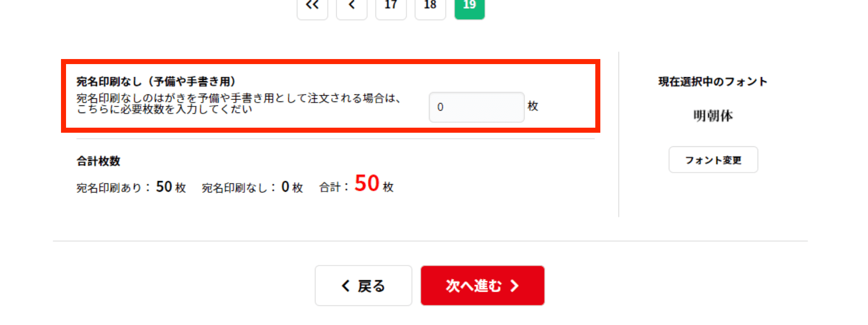Go to previous page with single chevron
The width and height of the screenshot is (868, 325).
pyautogui.click(x=352, y=7)
